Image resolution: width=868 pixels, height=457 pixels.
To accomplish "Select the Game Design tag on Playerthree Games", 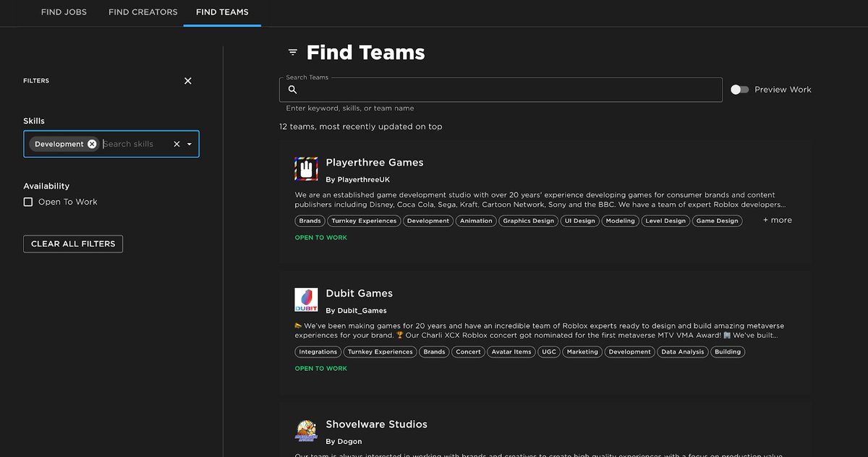I will pos(717,221).
